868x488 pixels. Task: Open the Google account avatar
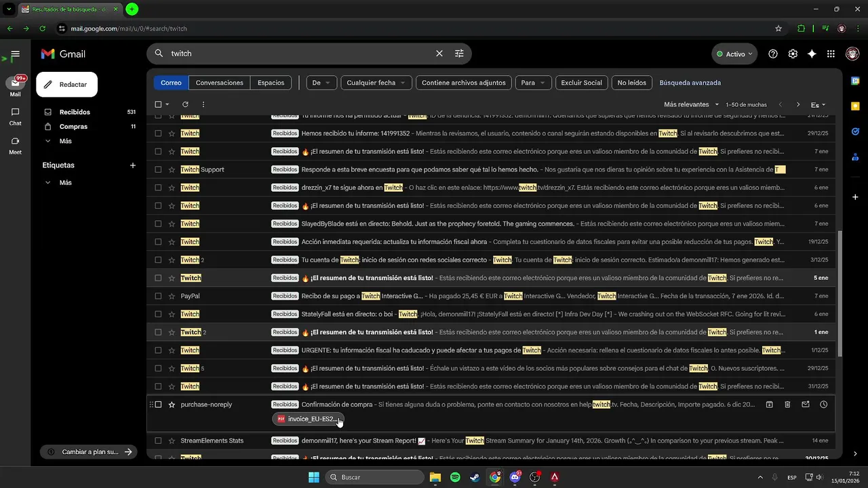852,54
